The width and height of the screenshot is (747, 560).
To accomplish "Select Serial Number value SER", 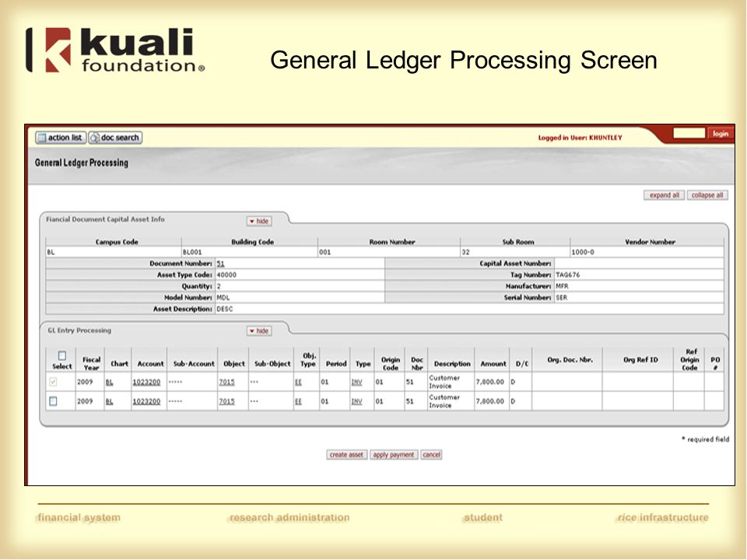I will click(561, 298).
